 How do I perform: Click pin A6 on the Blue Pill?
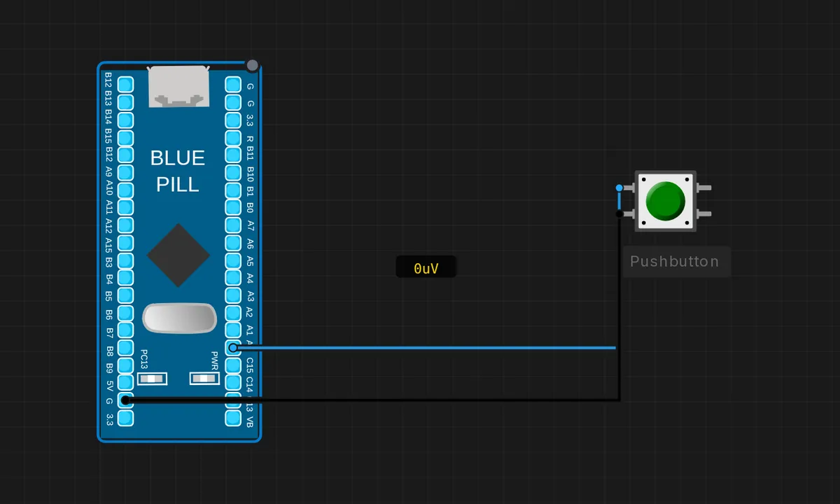pos(233,243)
